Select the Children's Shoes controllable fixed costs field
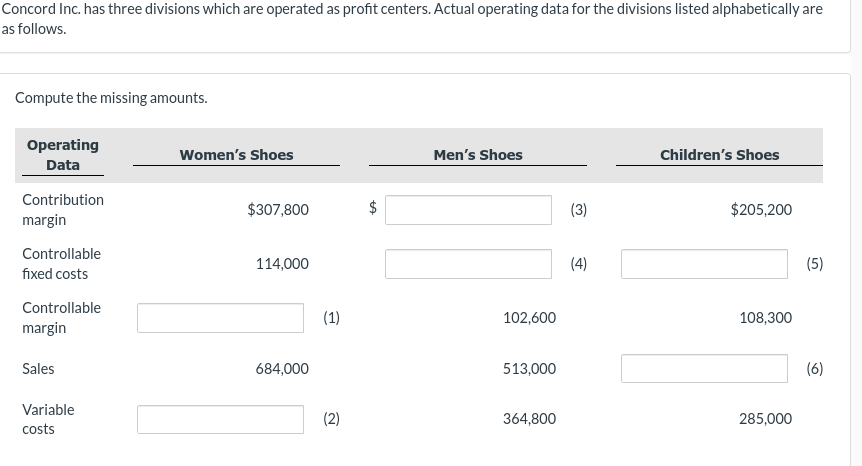Image resolution: width=862 pixels, height=466 pixels. (x=704, y=264)
